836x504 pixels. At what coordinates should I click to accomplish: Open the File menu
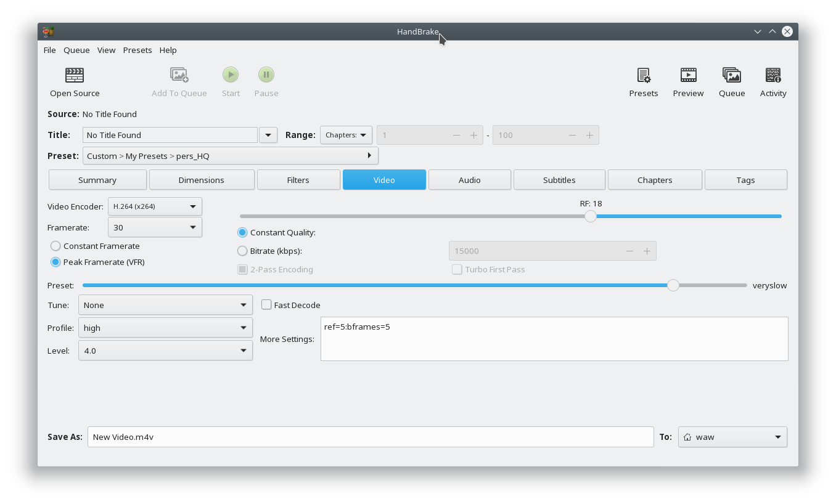(50, 50)
